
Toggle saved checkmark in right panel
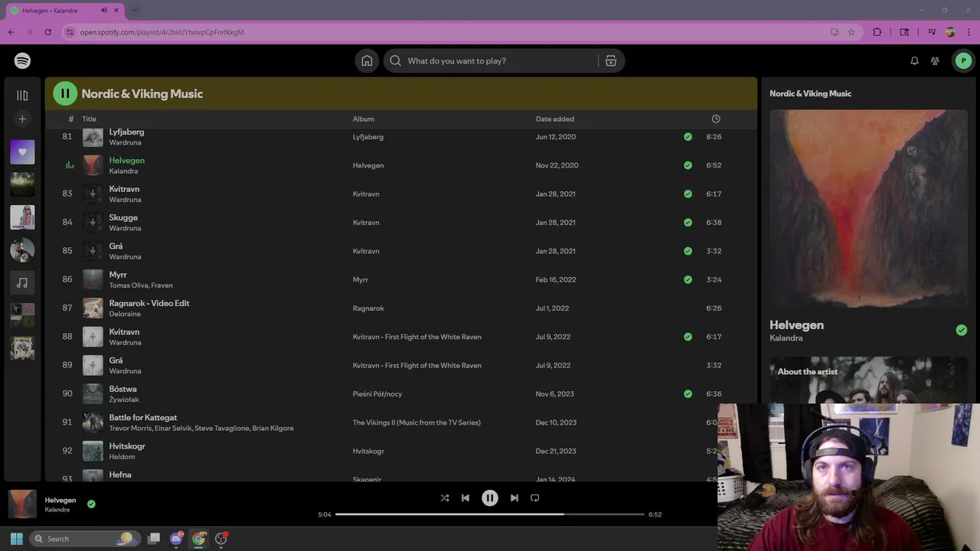(x=962, y=330)
